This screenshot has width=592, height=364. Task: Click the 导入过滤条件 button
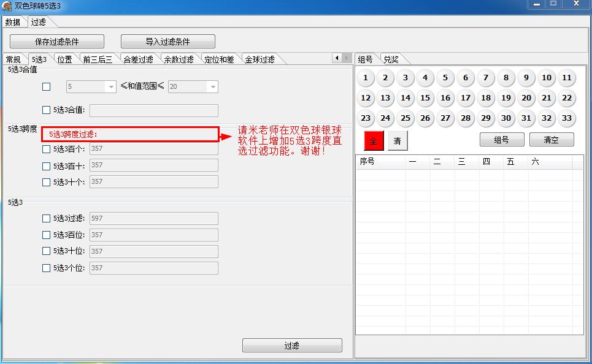coord(168,42)
